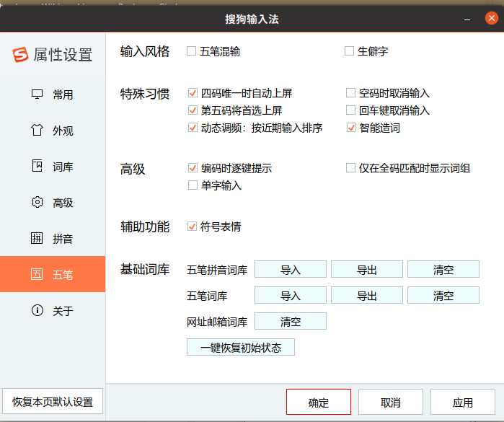Check 回车键取消输入

point(350,110)
